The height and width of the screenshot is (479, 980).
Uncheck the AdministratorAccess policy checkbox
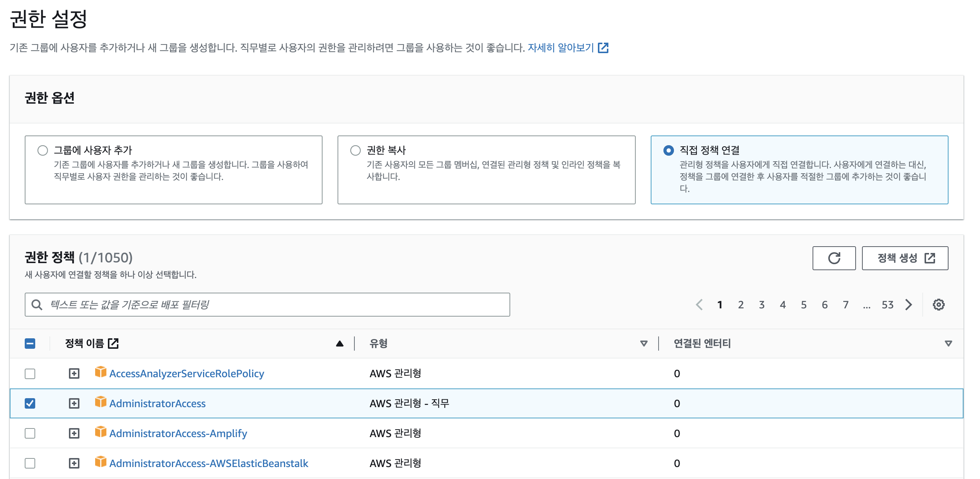click(30, 403)
